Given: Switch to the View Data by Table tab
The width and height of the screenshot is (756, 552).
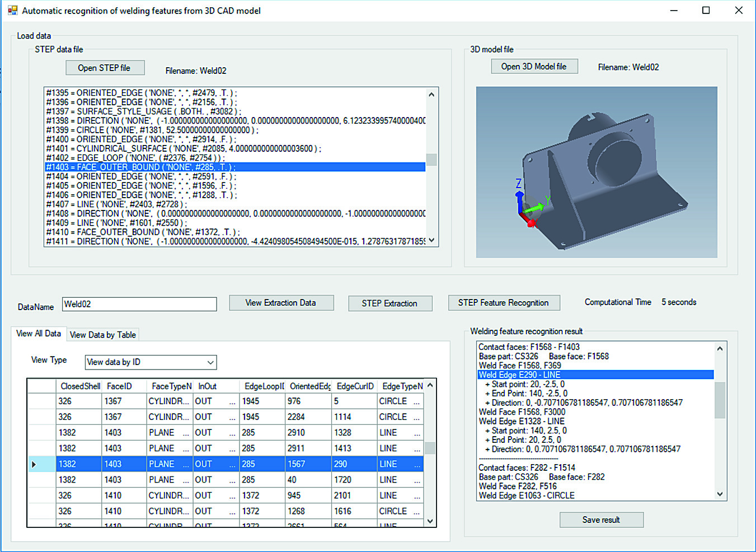Looking at the screenshot, I should point(103,335).
